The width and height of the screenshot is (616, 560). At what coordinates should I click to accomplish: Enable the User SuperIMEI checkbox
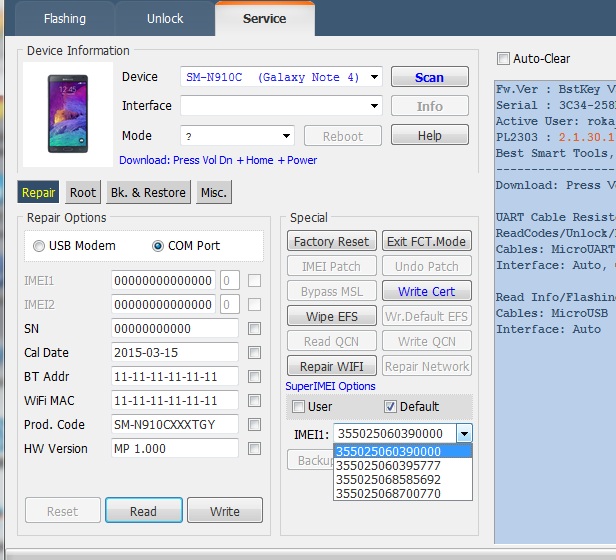[x=298, y=406]
